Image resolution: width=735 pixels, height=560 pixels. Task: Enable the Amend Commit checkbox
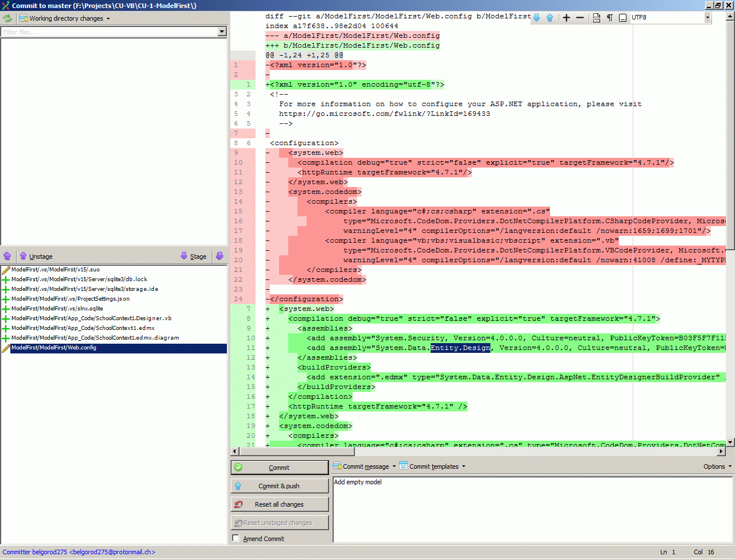(x=235, y=538)
